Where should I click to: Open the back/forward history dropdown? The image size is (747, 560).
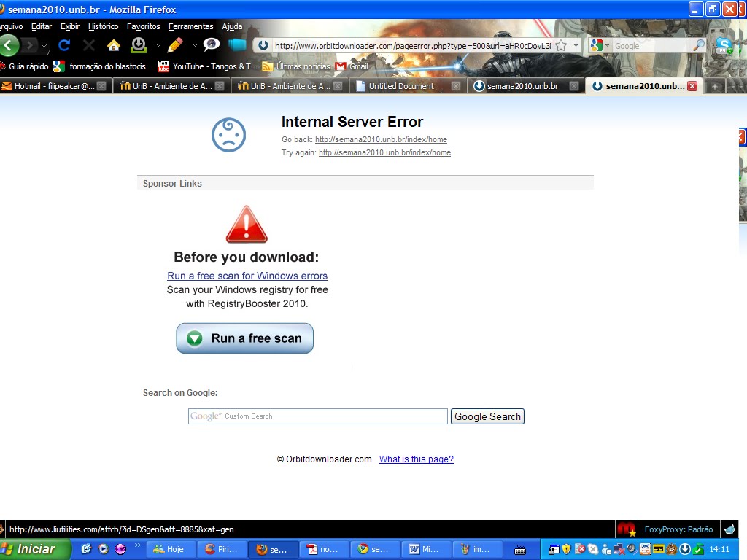tap(44, 46)
